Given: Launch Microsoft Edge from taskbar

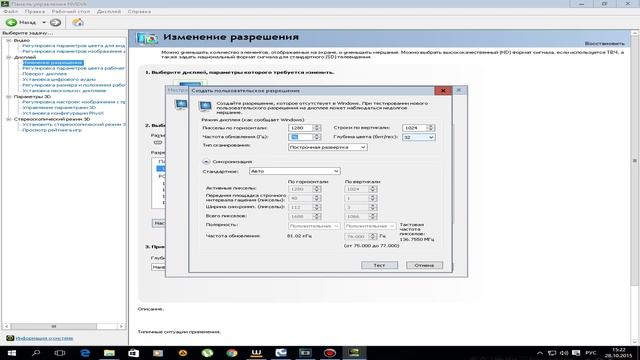Looking at the screenshot, I should click(x=85, y=353).
